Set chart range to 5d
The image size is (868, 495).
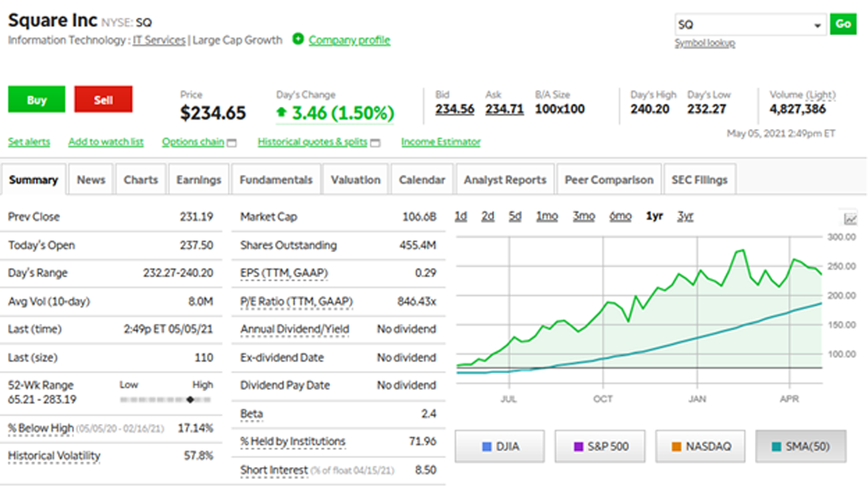click(515, 216)
